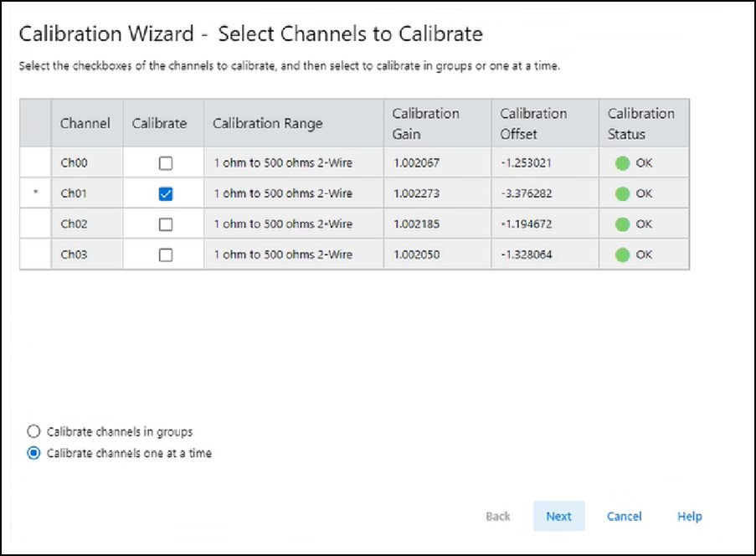Click Ch02 green calibration status dot
This screenshot has height=556, width=756.
(622, 224)
